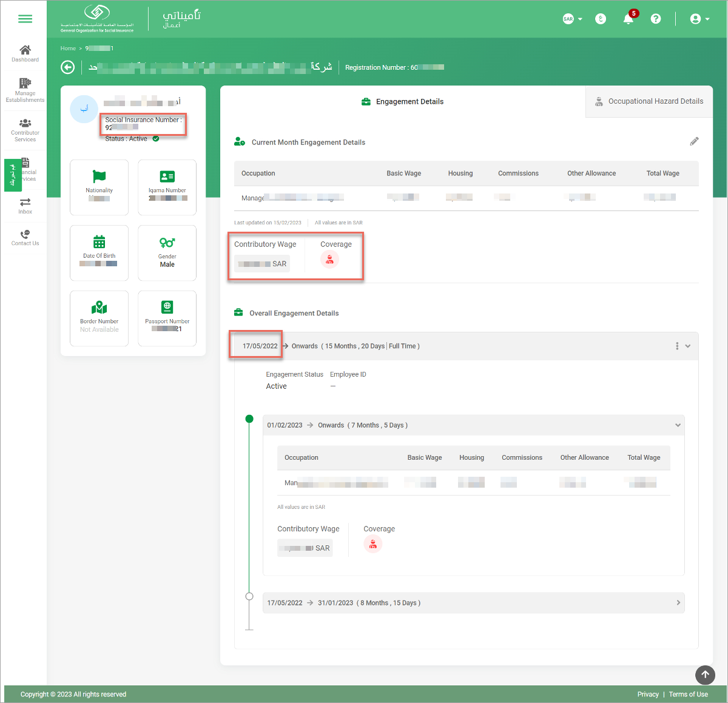Open the SAR currency dropdown

pyautogui.click(x=571, y=19)
